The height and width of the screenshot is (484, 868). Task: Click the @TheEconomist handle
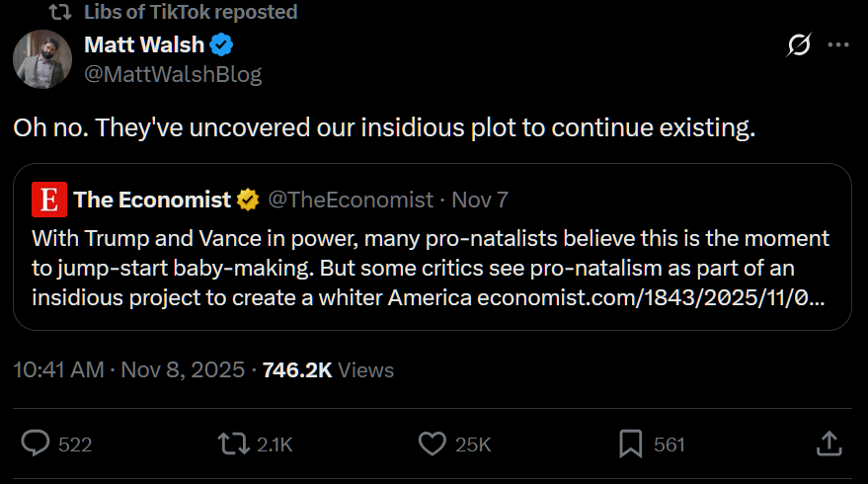351,200
